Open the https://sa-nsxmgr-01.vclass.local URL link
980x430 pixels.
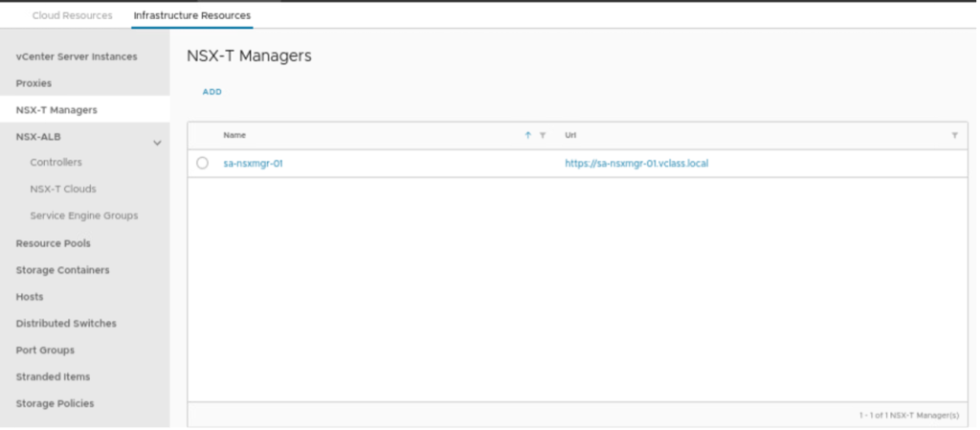pyautogui.click(x=636, y=163)
